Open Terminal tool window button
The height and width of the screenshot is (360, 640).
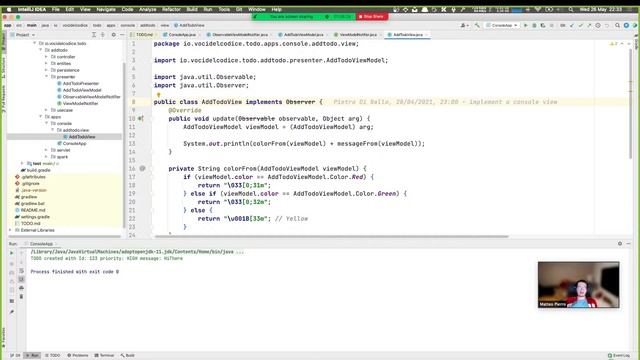(x=104, y=356)
